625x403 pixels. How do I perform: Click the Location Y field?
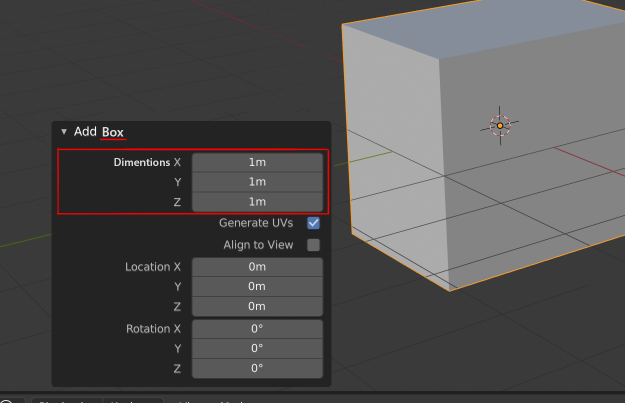coord(257,287)
